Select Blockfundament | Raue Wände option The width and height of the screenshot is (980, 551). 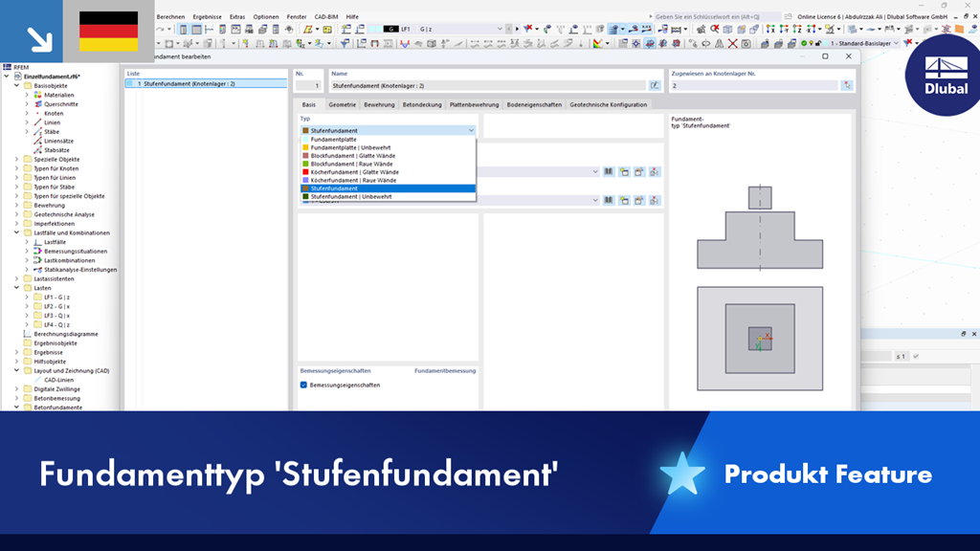click(x=388, y=164)
